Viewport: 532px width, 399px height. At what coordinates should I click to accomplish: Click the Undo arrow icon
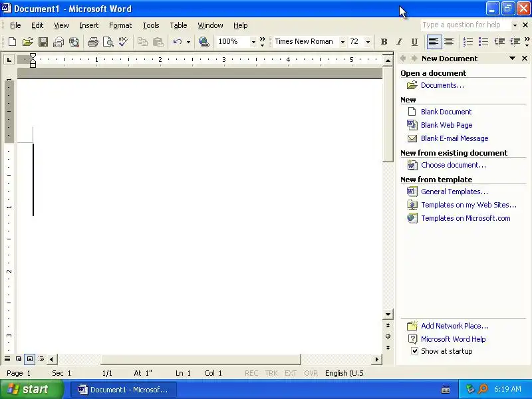178,42
